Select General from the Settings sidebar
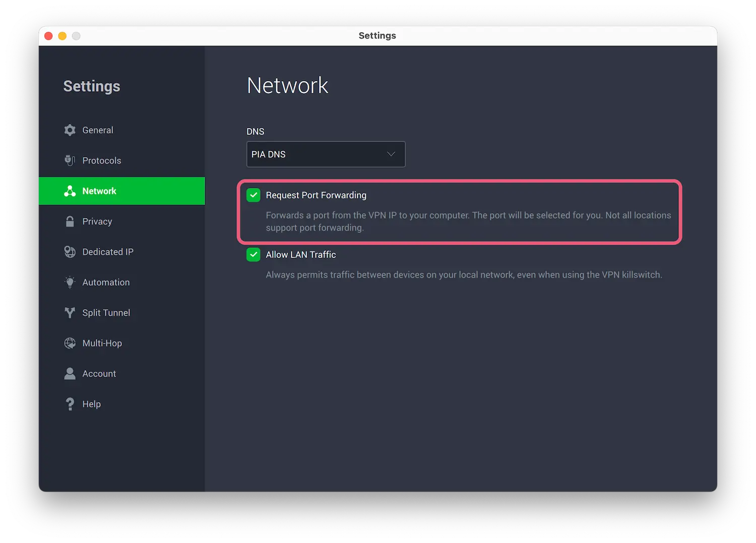This screenshot has width=756, height=543. pyautogui.click(x=98, y=130)
